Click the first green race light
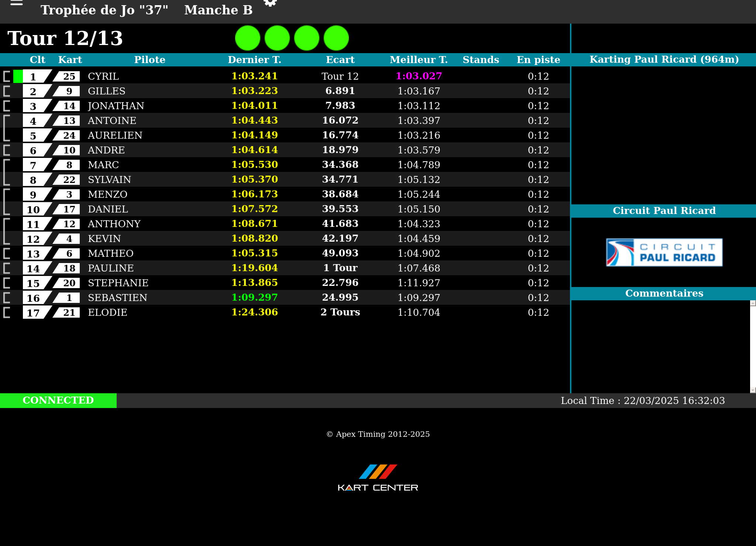756x546 pixels. coord(248,38)
